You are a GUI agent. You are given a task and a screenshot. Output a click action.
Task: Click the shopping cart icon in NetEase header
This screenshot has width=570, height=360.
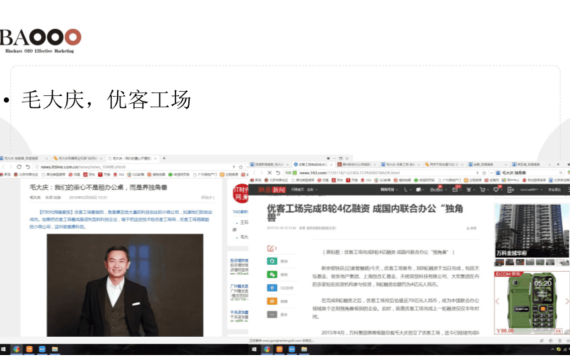(x=482, y=189)
